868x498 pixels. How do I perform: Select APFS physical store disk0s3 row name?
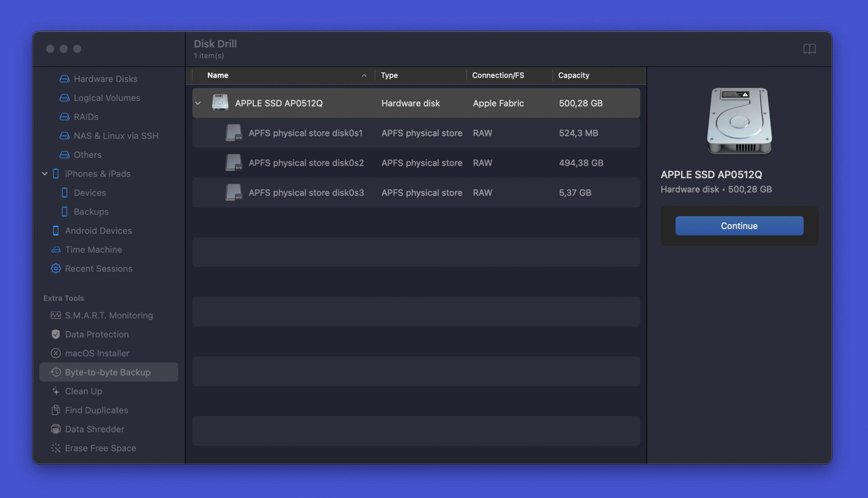pos(306,193)
